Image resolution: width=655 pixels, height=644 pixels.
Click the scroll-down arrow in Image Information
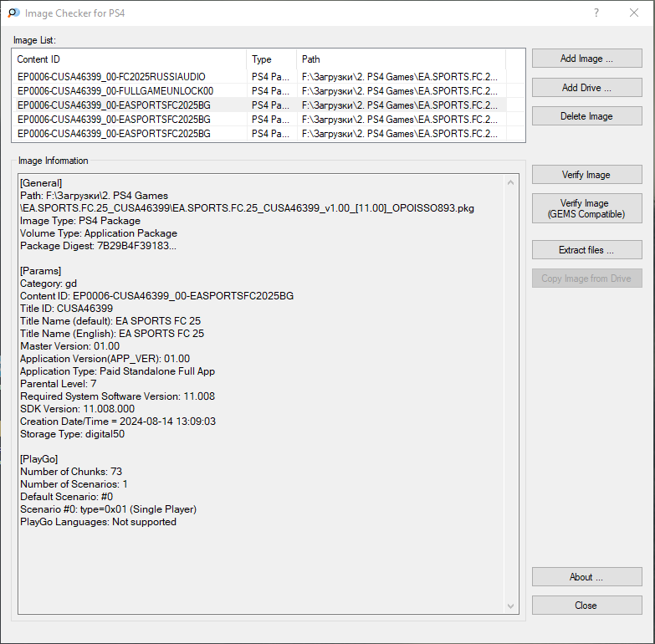tap(510, 606)
